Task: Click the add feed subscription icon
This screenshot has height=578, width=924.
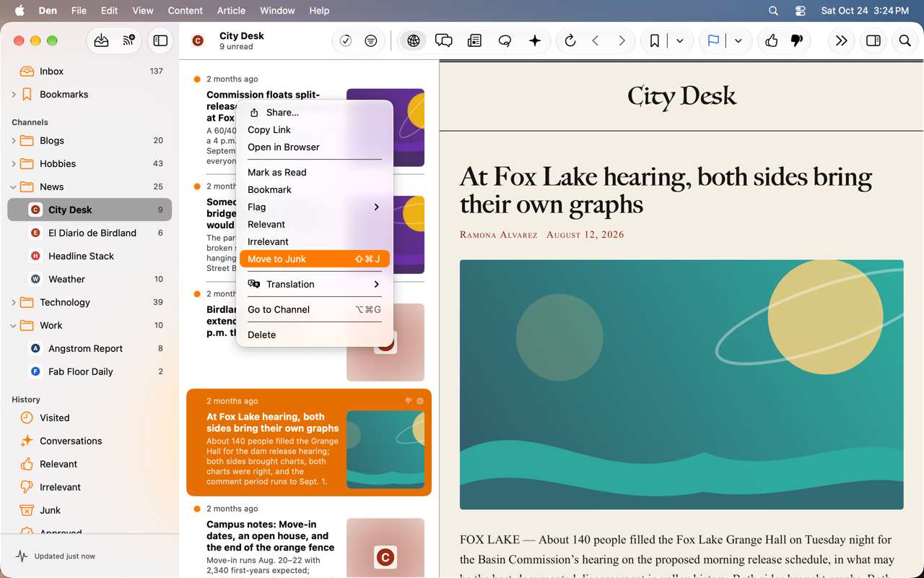Action: (x=128, y=41)
